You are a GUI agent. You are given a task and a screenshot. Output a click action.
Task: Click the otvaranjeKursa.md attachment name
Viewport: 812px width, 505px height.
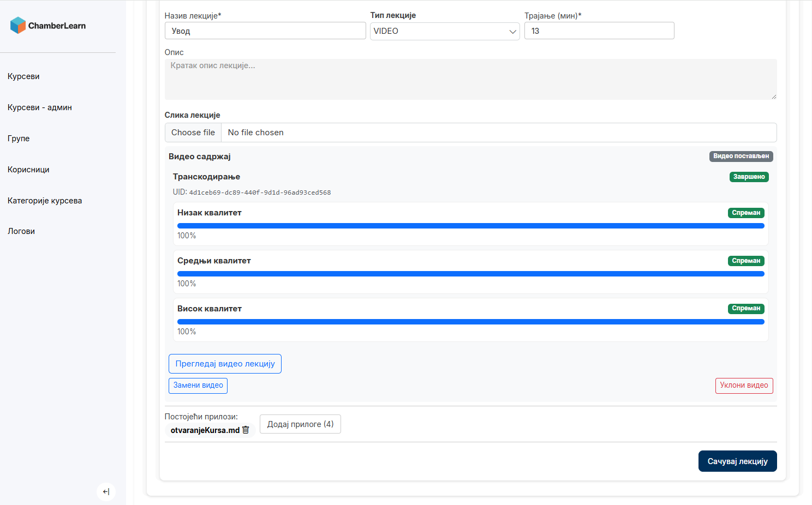205,430
